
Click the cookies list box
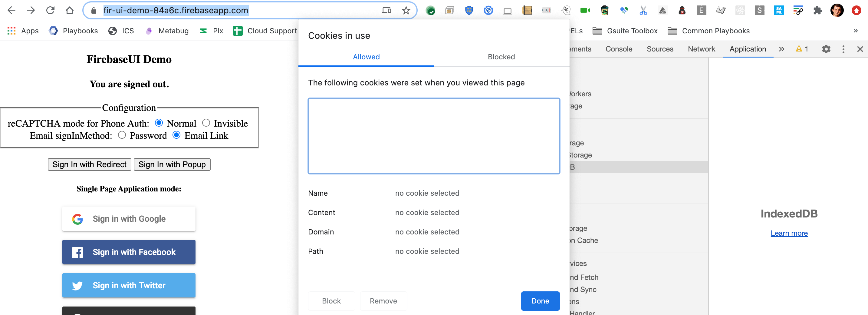click(434, 136)
